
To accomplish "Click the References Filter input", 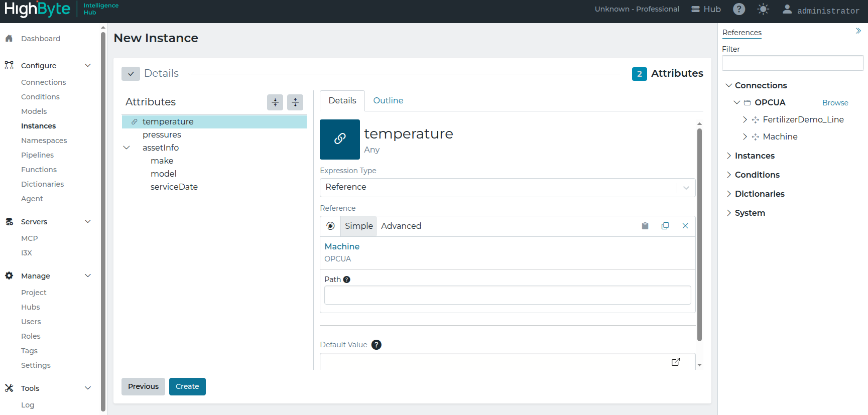I will (793, 63).
